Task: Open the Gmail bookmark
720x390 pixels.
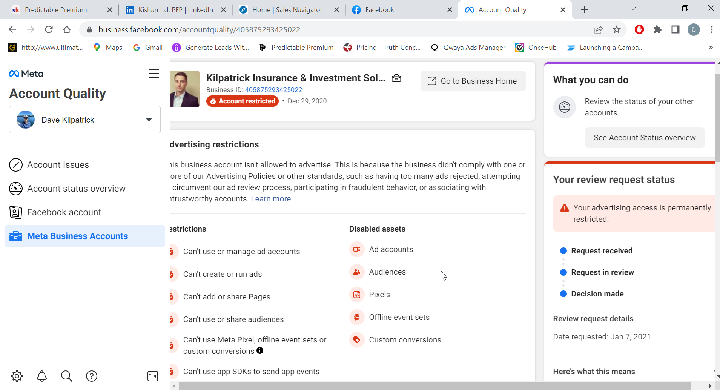Action: click(x=148, y=47)
